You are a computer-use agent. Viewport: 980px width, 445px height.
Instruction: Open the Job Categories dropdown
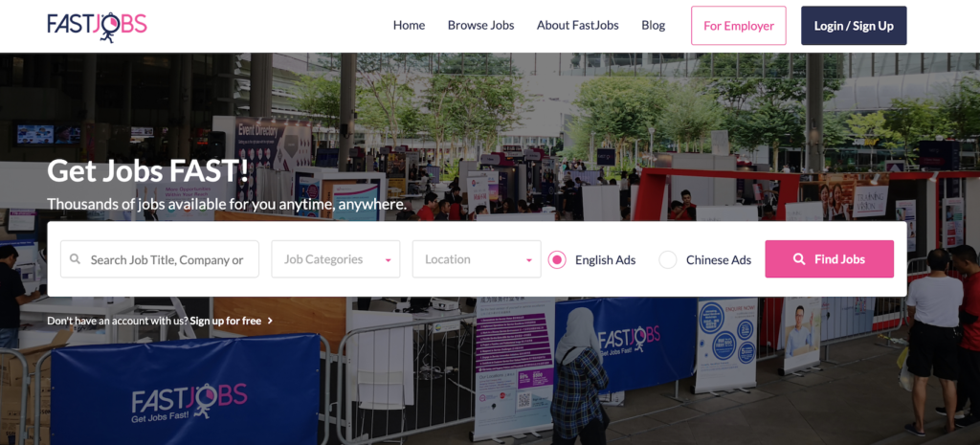(x=336, y=258)
